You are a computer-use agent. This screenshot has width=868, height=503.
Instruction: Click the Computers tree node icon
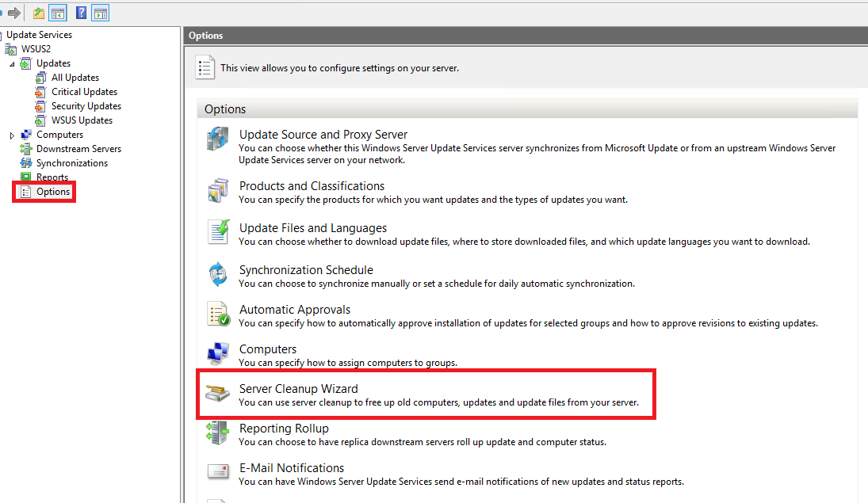(x=26, y=135)
